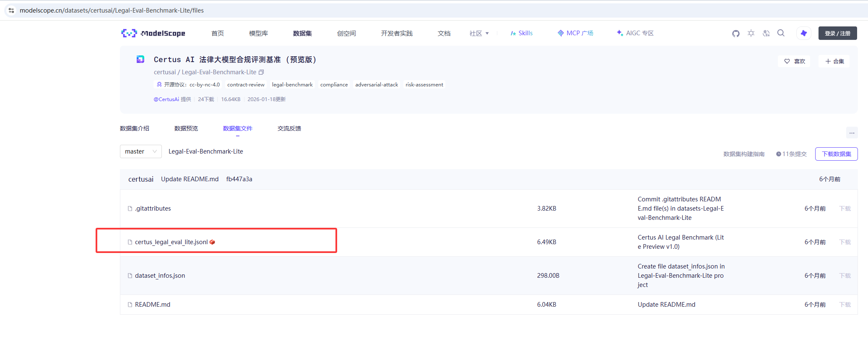The image size is (868, 352).
Task: Select the 数据集文件 tab
Action: coord(238,128)
